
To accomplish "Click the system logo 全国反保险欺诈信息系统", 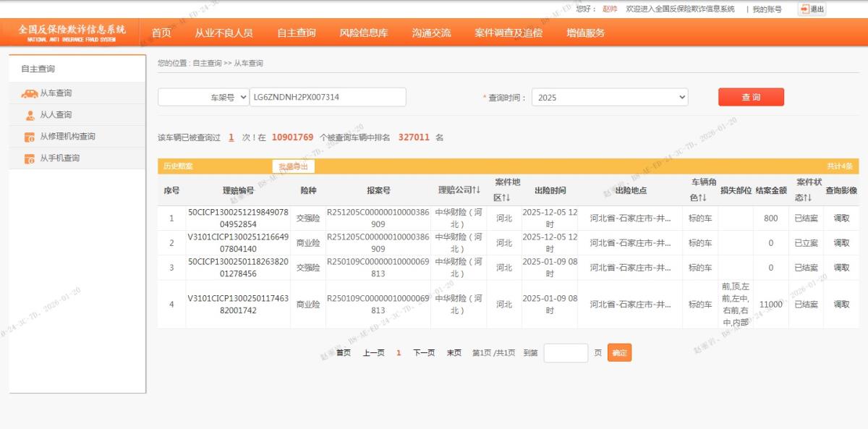I will click(72, 32).
